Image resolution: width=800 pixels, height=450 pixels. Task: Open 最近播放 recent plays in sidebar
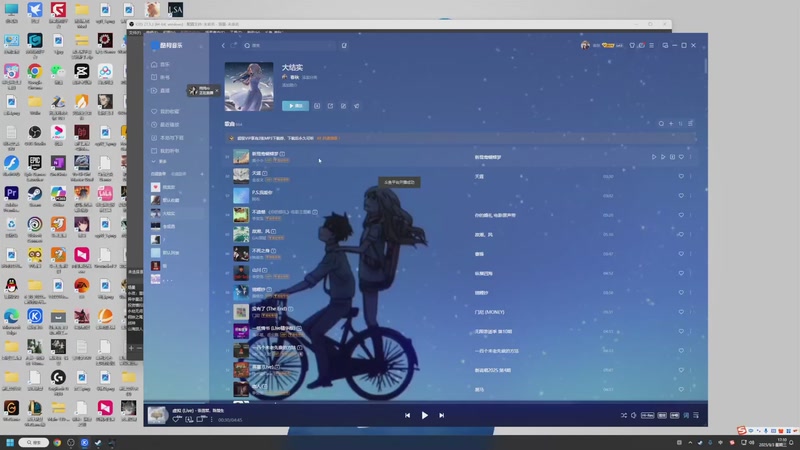(x=165, y=124)
